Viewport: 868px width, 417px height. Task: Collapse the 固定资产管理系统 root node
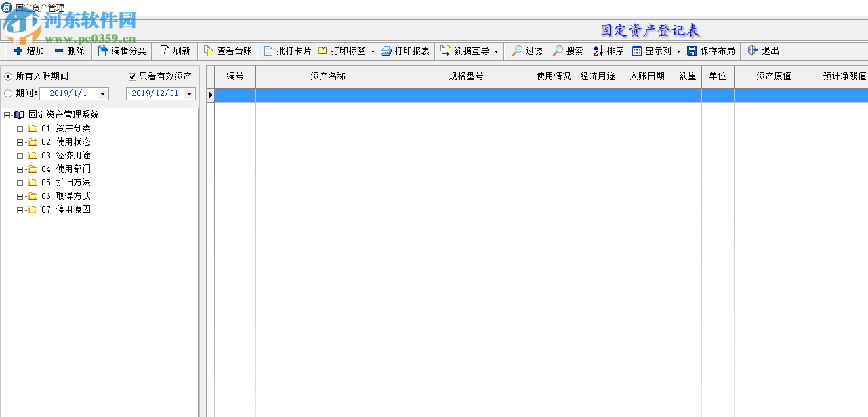tap(7, 115)
